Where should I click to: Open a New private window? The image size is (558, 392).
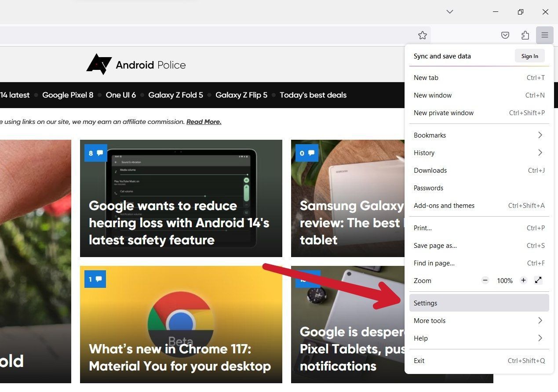pos(443,113)
